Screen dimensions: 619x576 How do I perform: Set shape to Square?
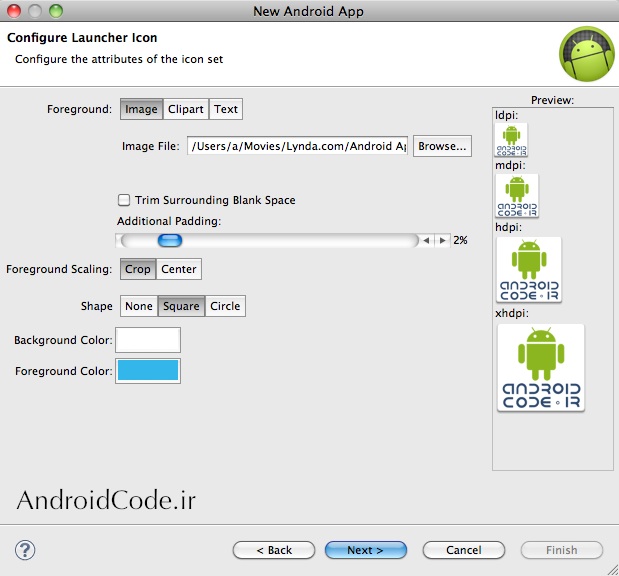coord(181,306)
